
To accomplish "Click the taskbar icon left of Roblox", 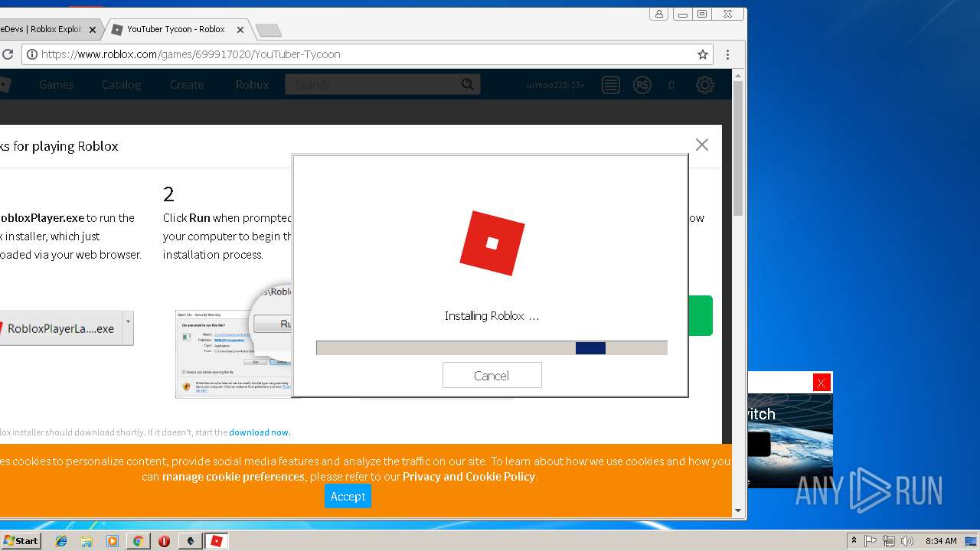I will [190, 541].
